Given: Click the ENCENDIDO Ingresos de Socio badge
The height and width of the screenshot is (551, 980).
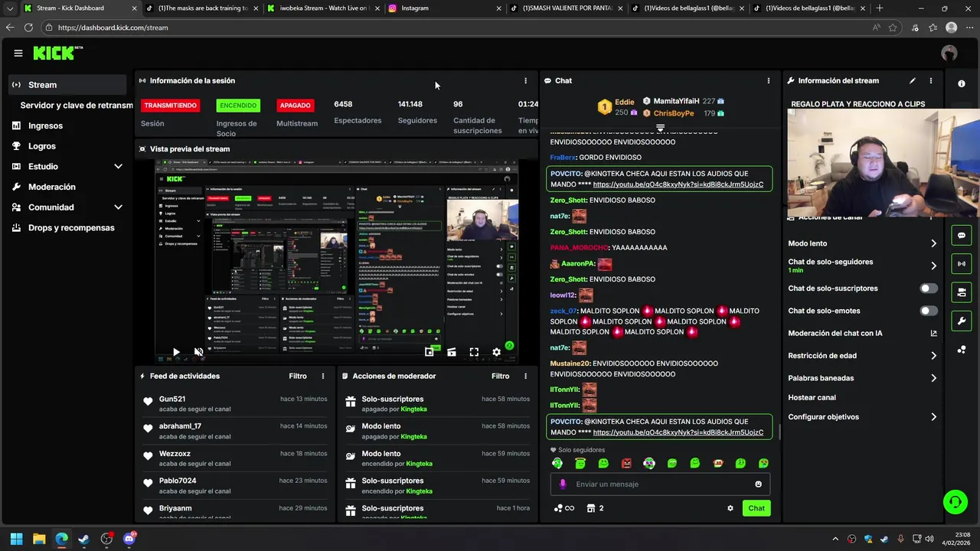Looking at the screenshot, I should point(238,106).
